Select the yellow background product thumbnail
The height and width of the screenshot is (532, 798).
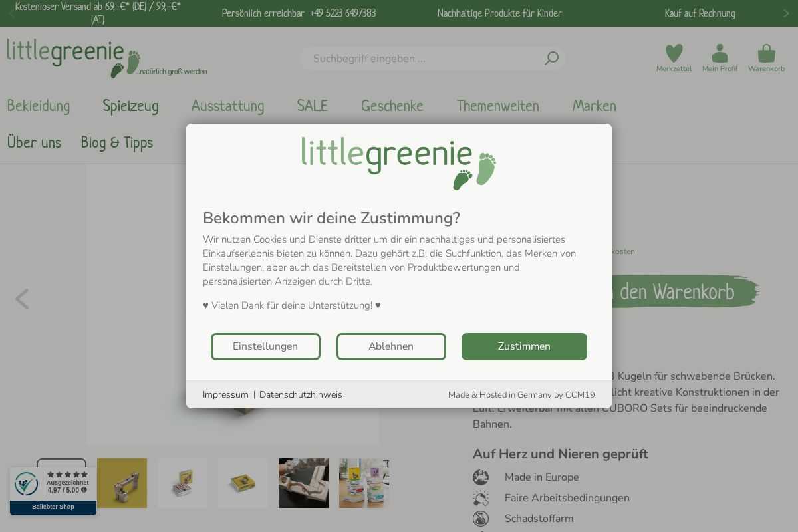122,483
